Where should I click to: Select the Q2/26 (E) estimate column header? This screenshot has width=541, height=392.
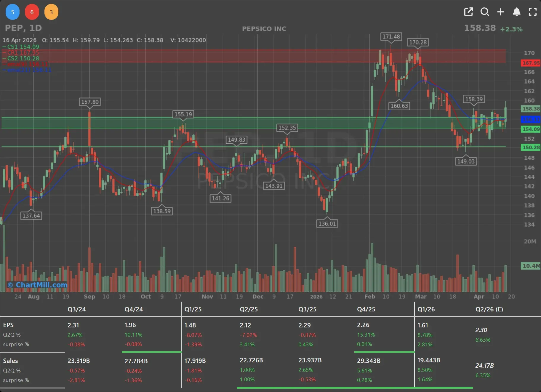tap(489, 309)
